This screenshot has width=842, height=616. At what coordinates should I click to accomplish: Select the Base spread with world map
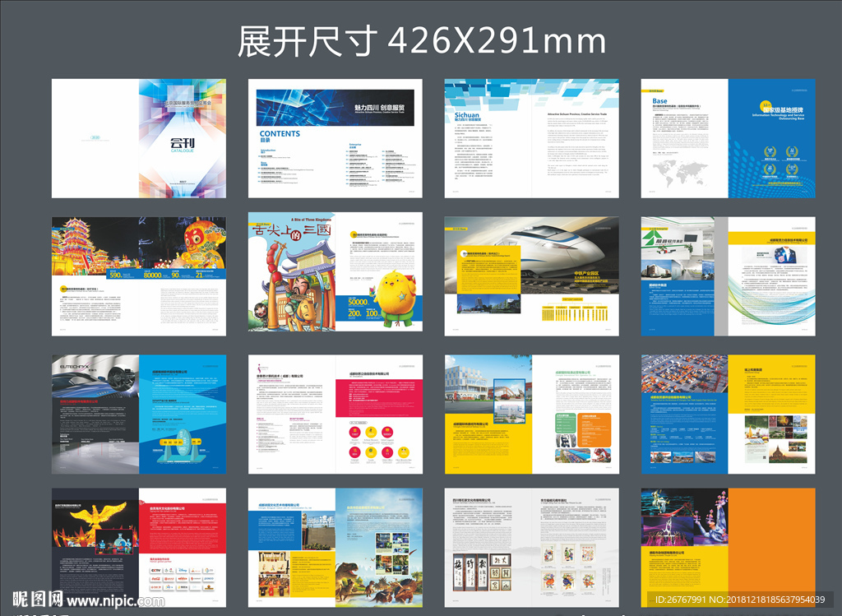tap(729, 138)
